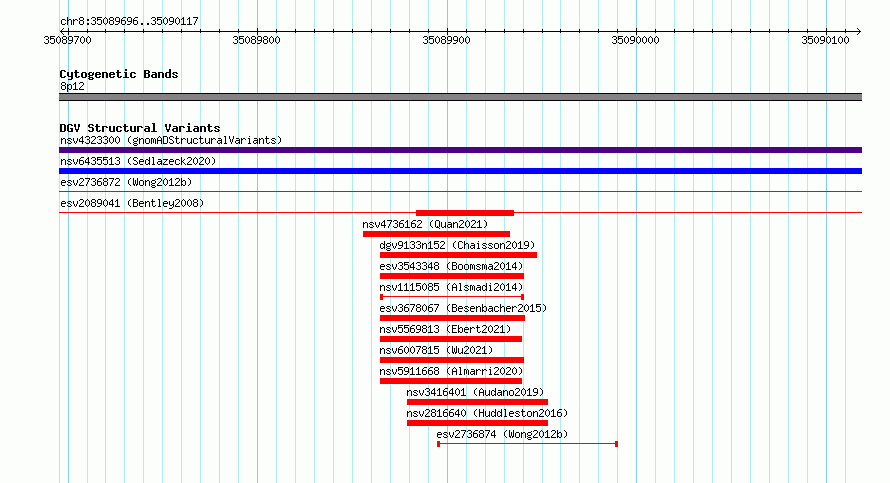Viewport: 890px width, 483px height.
Task: Select red bar under nsv5569813 (Ebert2021)
Action: click(x=451, y=339)
